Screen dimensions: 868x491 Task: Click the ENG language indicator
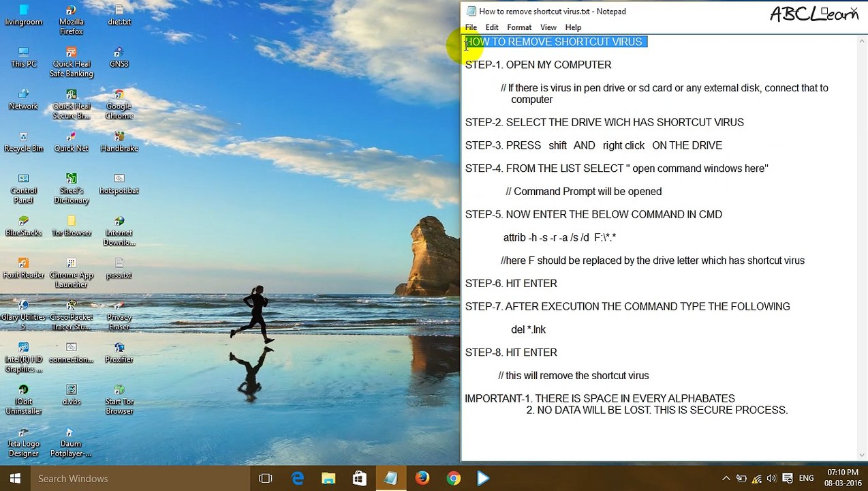(806, 479)
